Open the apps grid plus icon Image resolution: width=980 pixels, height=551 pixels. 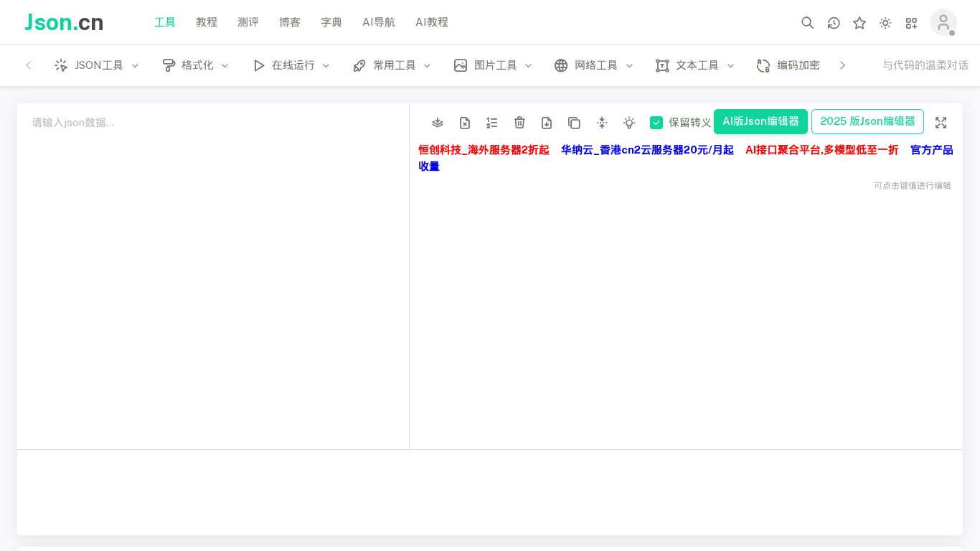[911, 23]
